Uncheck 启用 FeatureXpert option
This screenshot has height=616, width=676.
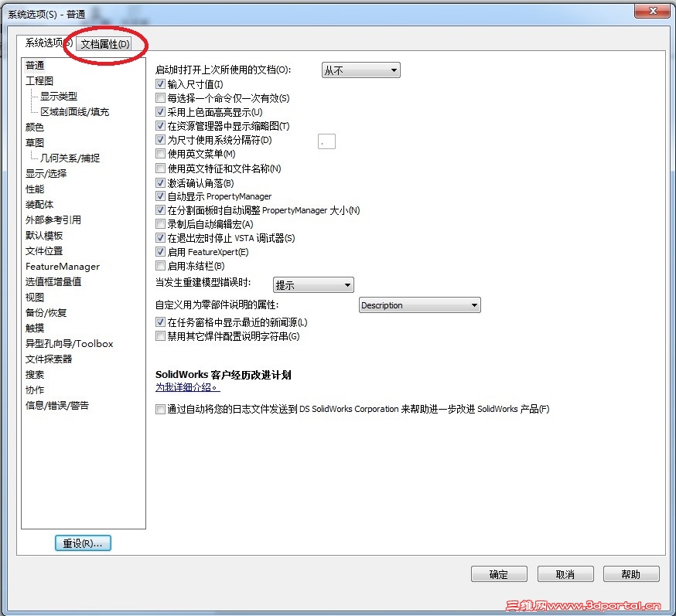coord(161,254)
